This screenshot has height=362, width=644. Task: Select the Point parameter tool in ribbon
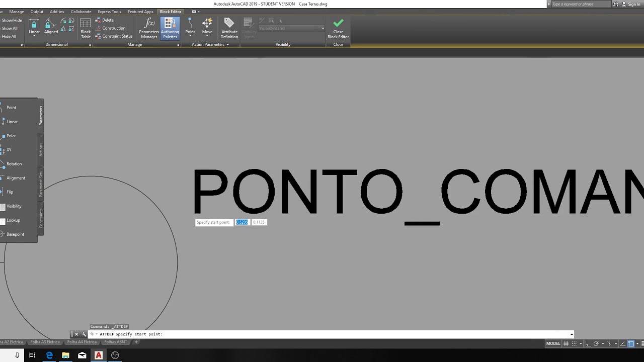[190, 26]
